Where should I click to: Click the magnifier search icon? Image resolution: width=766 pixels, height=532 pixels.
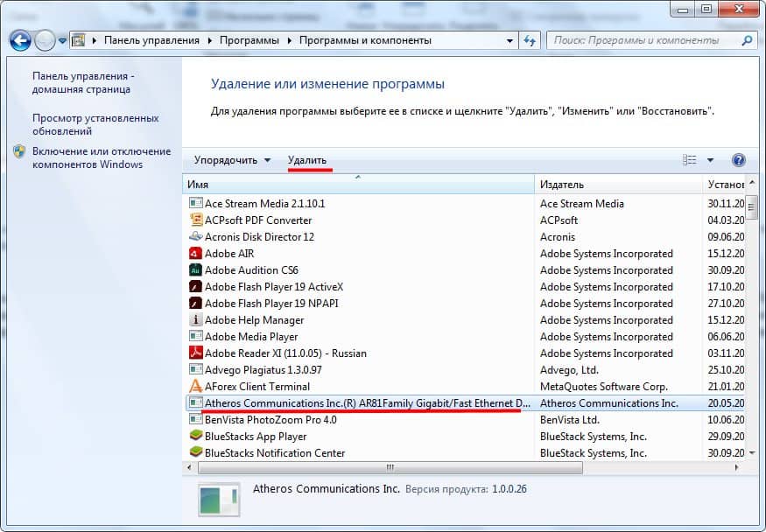747,40
